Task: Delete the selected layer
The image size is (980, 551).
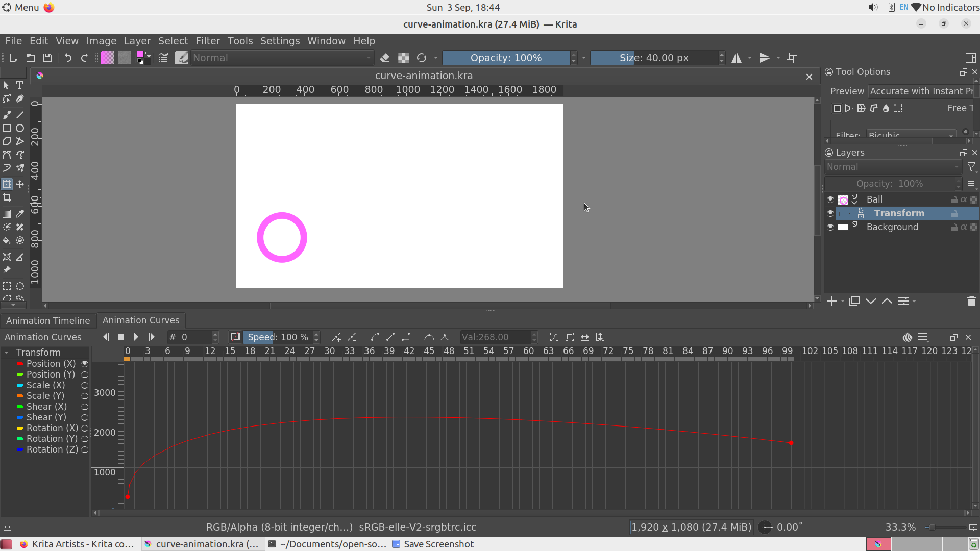Action: [972, 301]
